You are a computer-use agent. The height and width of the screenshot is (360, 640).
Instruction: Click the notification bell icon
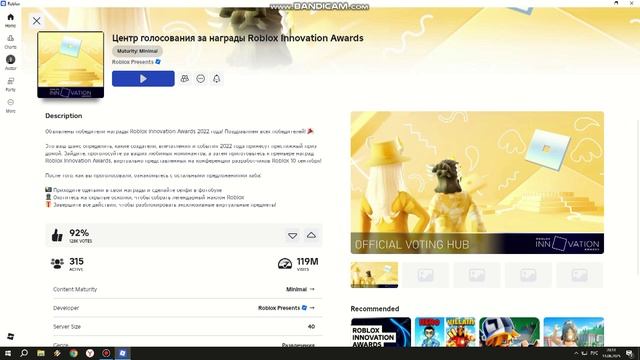pos(216,78)
